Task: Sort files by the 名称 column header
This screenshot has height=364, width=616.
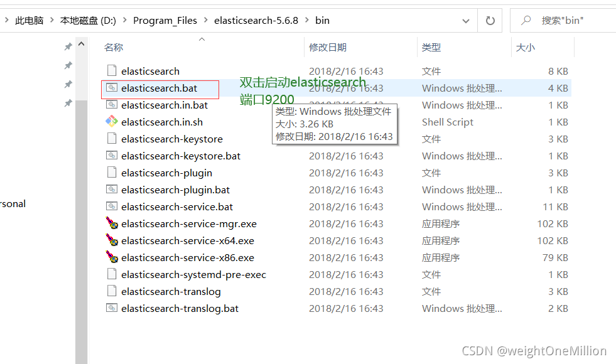Action: [x=114, y=48]
